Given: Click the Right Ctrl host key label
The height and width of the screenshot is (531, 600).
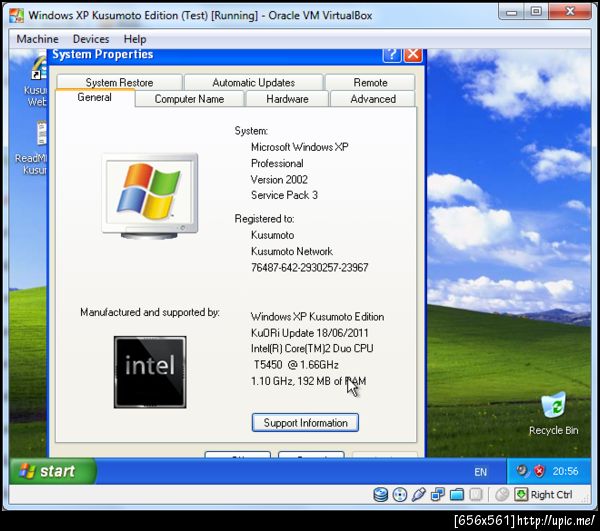Looking at the screenshot, I should (x=551, y=495).
